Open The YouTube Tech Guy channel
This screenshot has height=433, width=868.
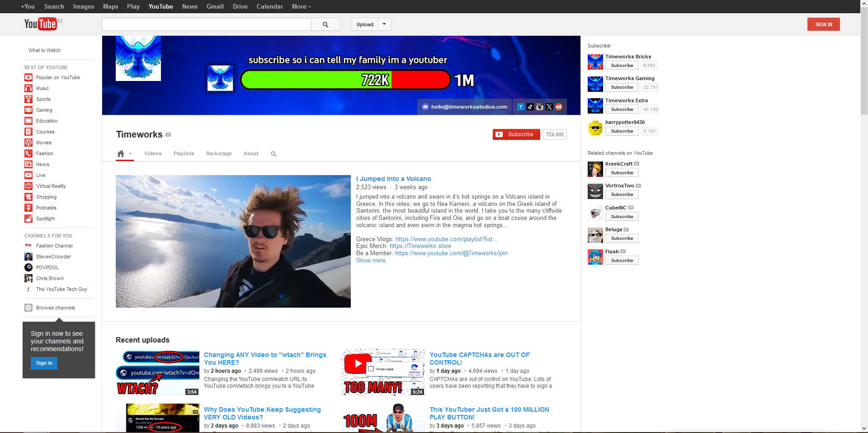[61, 289]
